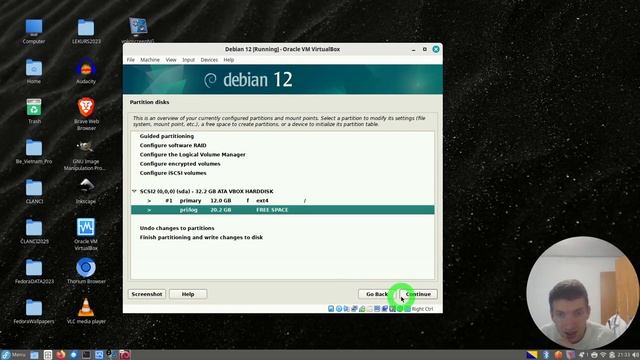Screen dimensions: 640x360
Task: Open the Menu button on the taskbar
Action: click(x=13, y=355)
